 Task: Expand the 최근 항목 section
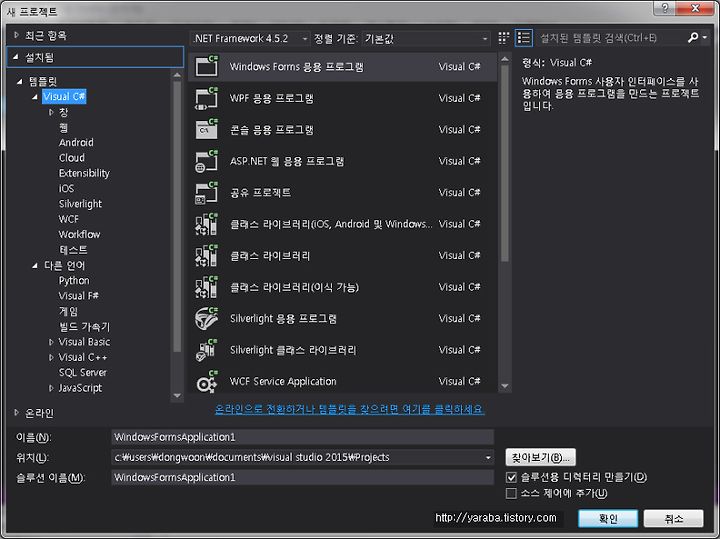[x=17, y=35]
